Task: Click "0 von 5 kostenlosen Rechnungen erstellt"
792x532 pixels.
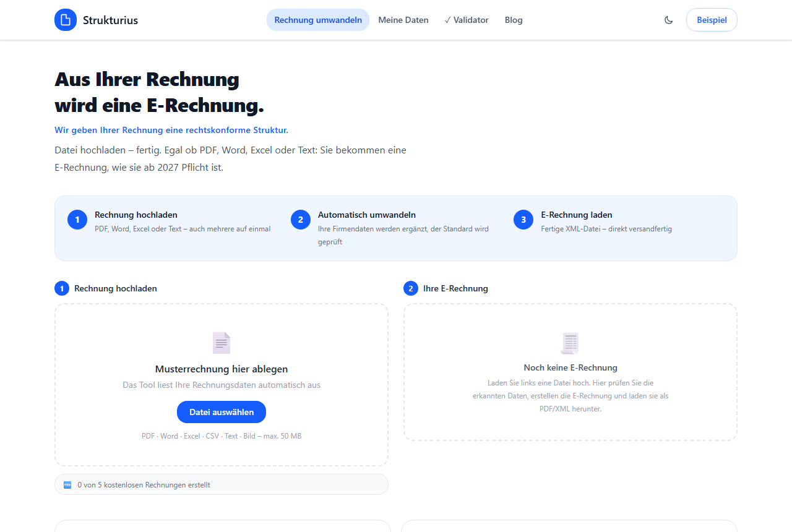Action: (x=144, y=485)
